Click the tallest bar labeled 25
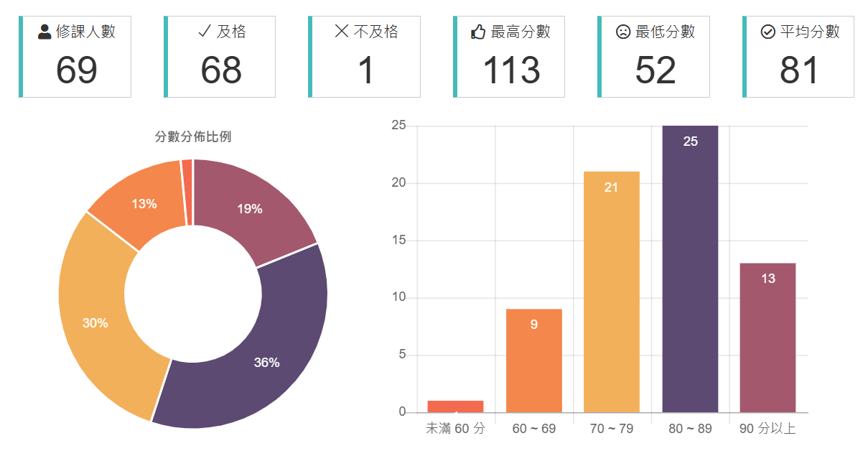Screen dimensions: 868x451 pyautogui.click(x=690, y=269)
